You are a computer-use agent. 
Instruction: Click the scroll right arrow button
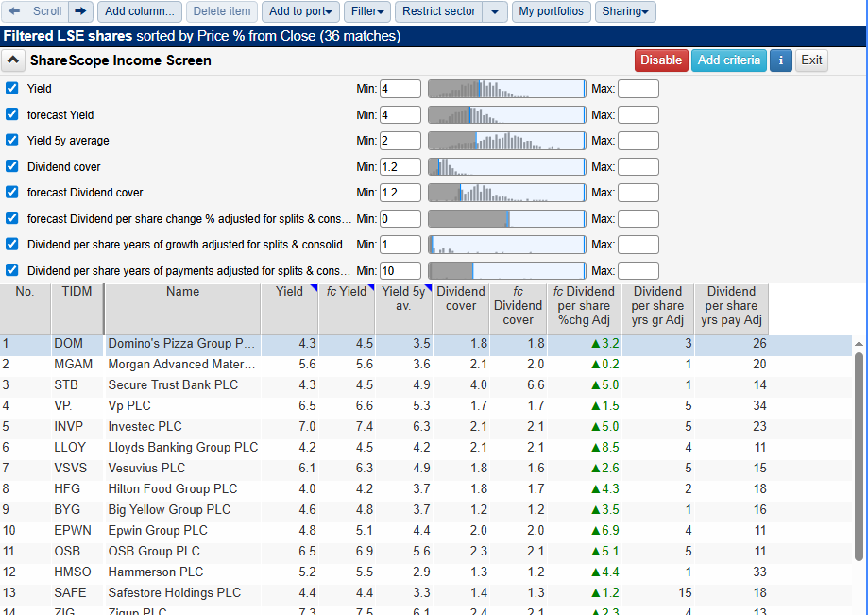coord(81,11)
